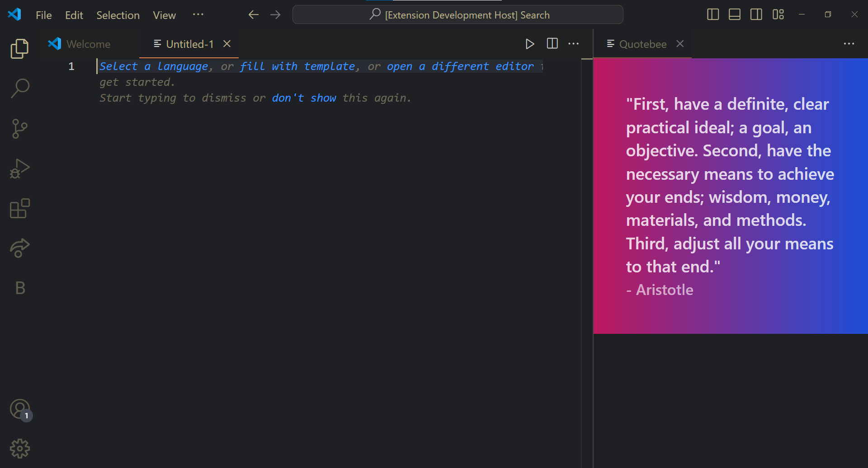Toggle the Primary Side Bar layout button
The image size is (868, 468).
click(712, 14)
